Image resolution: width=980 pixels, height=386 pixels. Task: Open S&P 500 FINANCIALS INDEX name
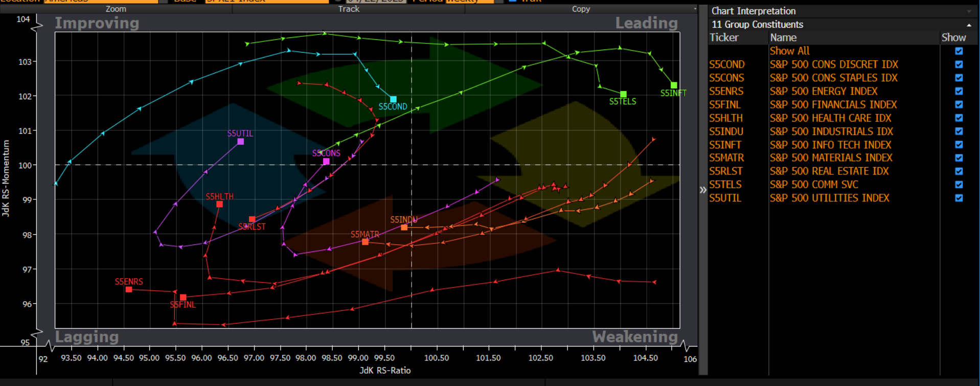point(833,104)
